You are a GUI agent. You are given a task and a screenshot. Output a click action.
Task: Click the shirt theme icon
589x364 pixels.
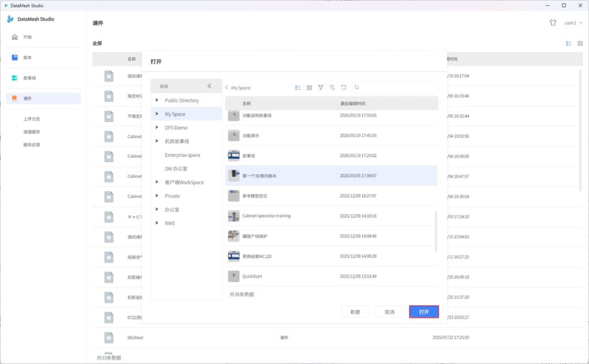tap(553, 23)
